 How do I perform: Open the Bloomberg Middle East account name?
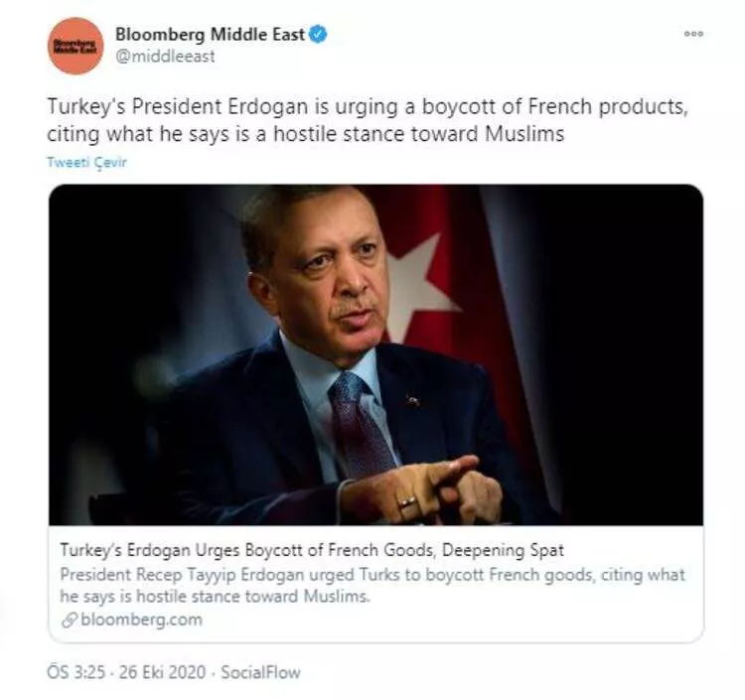click(211, 36)
